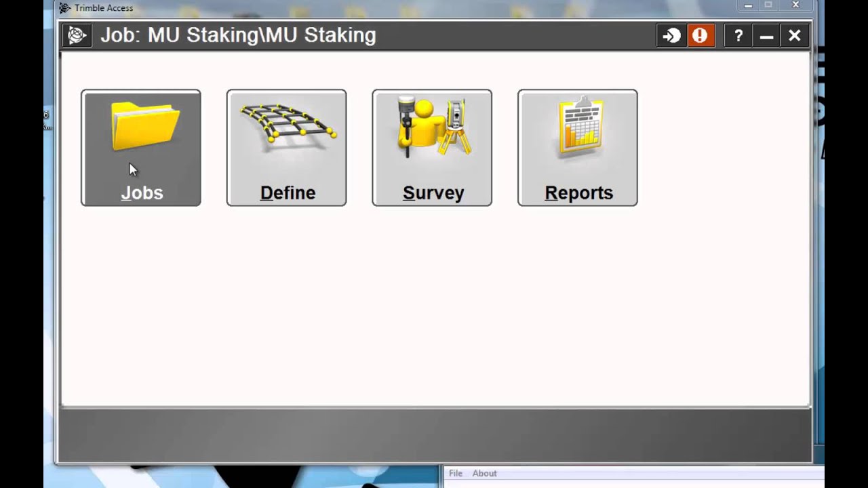This screenshot has height=488, width=868.
Task: Click the outer window maximize button
Action: pyautogui.click(x=768, y=5)
